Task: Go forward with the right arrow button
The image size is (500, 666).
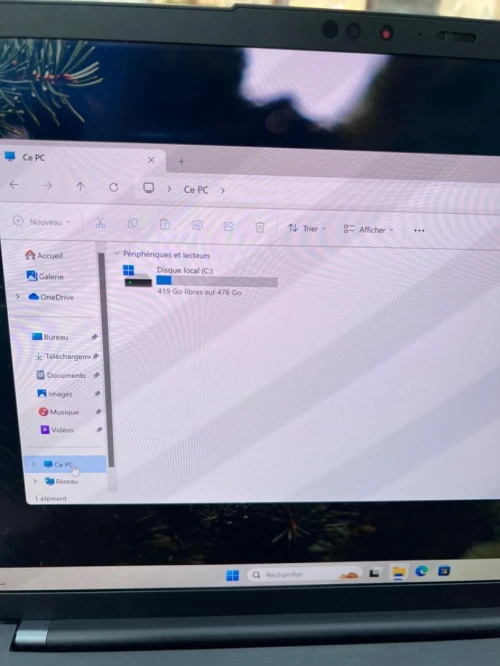Action: coord(48,186)
